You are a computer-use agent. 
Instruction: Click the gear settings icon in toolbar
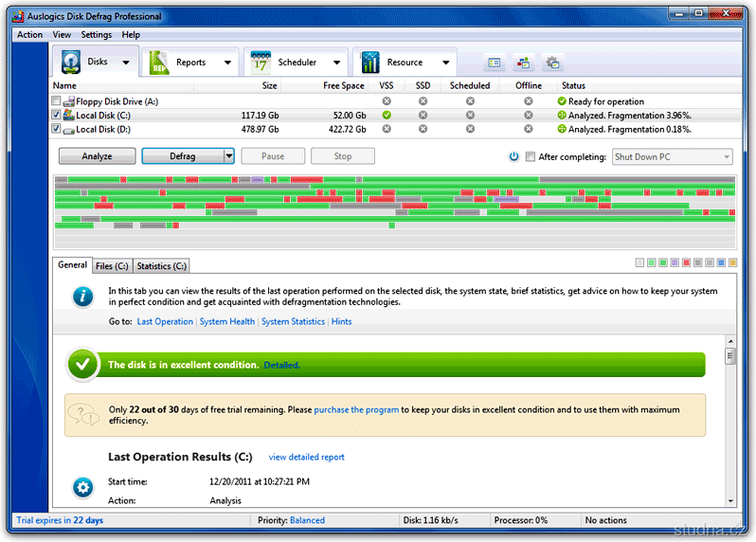click(x=553, y=63)
